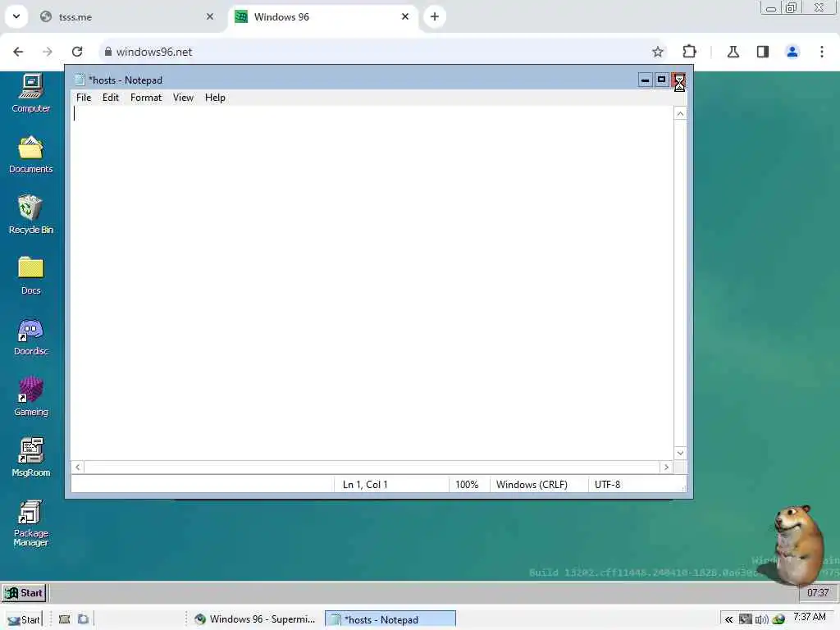The image size is (840, 630).
Task: Click the 7:37 AM system clock
Action: 810,617
